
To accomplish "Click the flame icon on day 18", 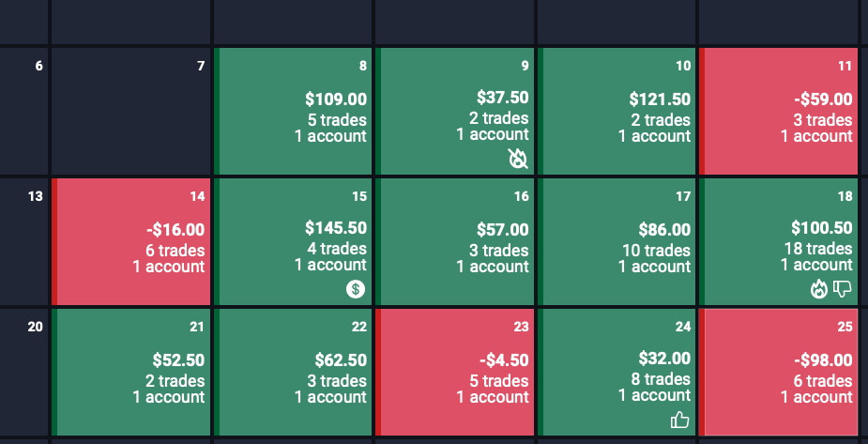I will (818, 289).
